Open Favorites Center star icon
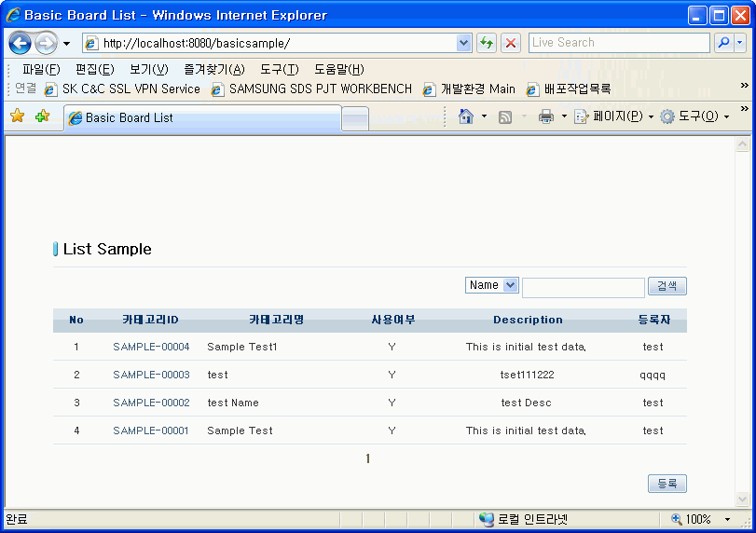This screenshot has width=756, height=533. 17,116
